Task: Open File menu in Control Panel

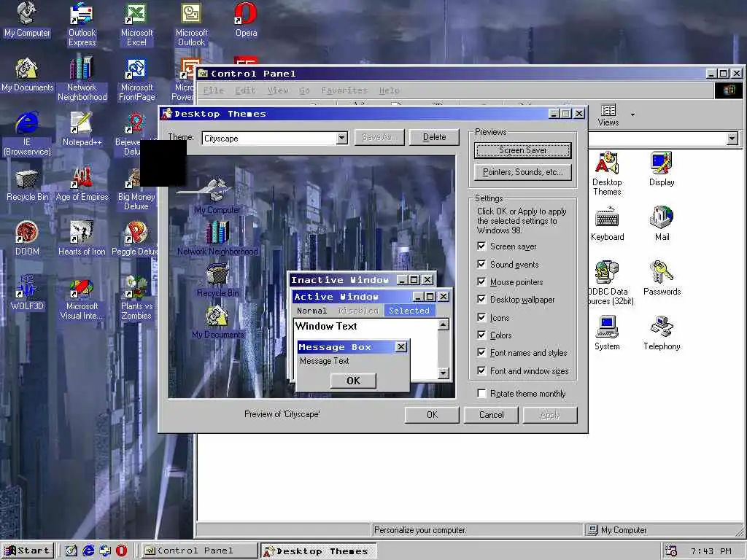Action: (214, 90)
